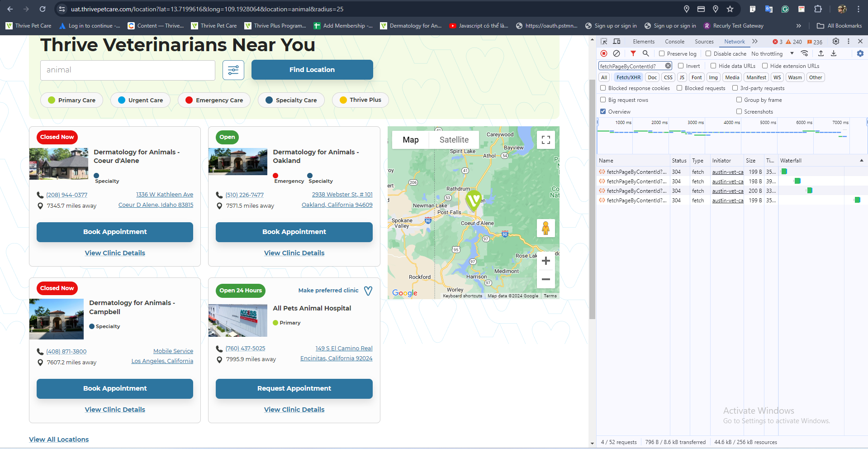Viewport: 868px width, 449px height.
Task: Filter by the red Emergency Care chip
Action: click(x=214, y=100)
